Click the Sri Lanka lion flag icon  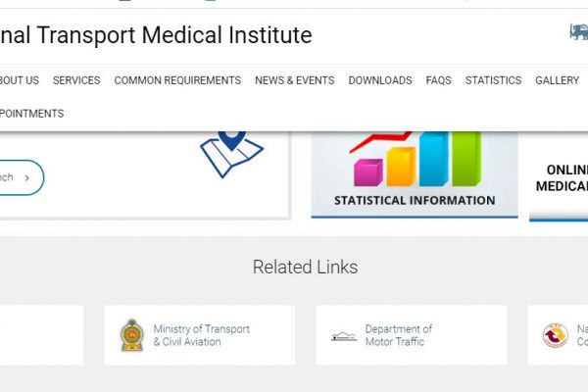point(579,32)
